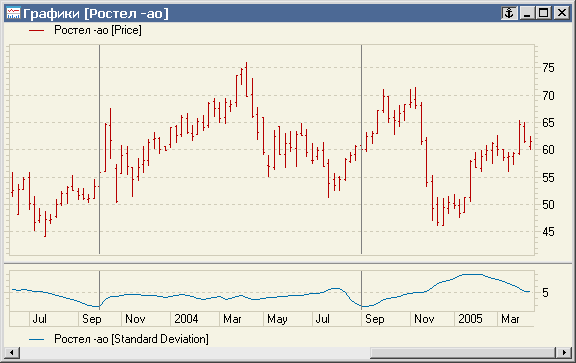Click the Mar label next to 2004
The width and height of the screenshot is (576, 363).
[x=232, y=319]
